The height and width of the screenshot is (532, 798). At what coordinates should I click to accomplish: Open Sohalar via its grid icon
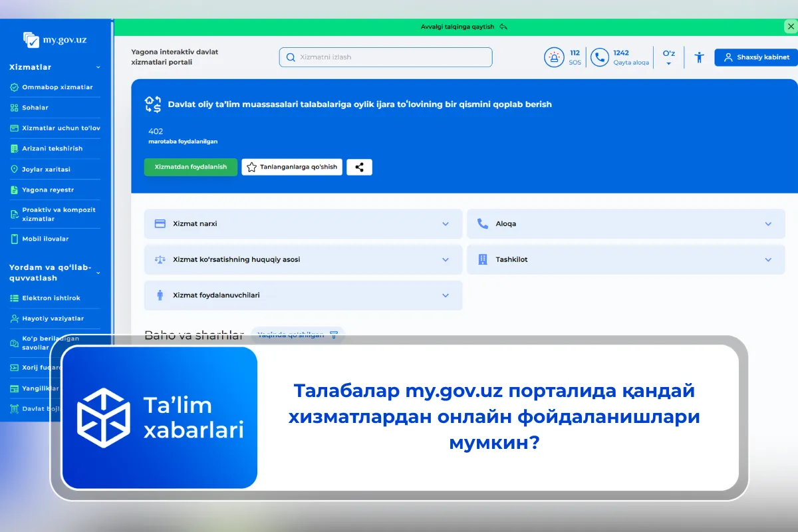click(x=15, y=107)
